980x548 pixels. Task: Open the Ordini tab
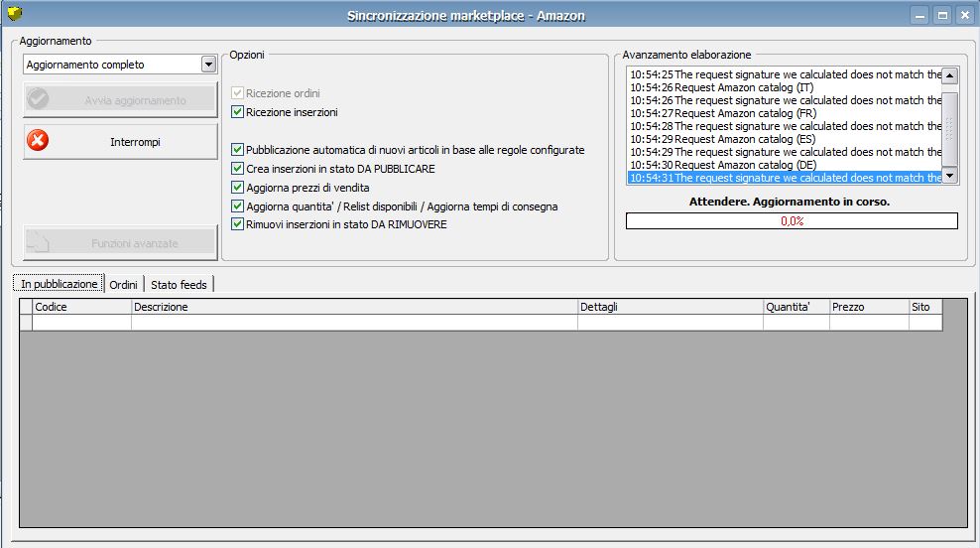[x=123, y=285]
